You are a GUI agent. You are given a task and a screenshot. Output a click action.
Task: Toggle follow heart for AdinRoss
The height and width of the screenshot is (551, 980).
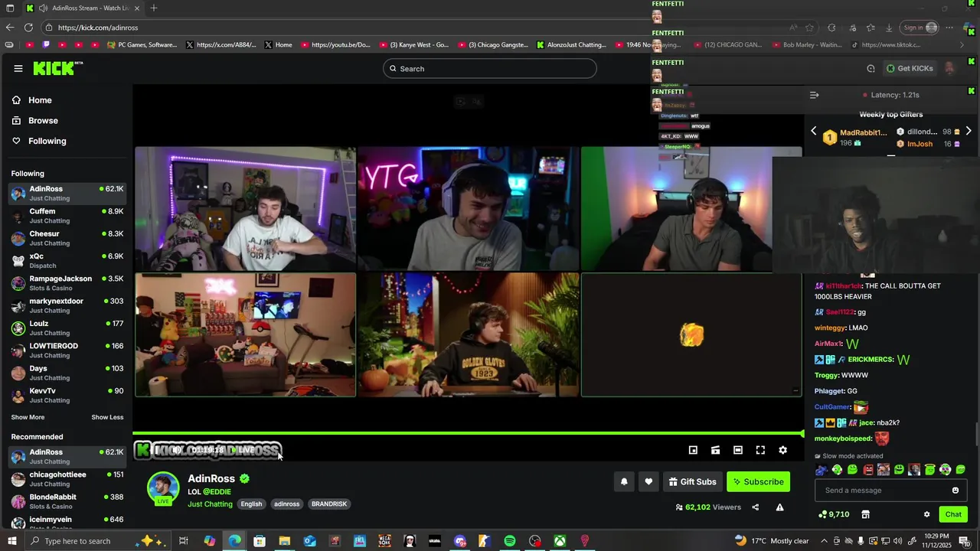648,481
